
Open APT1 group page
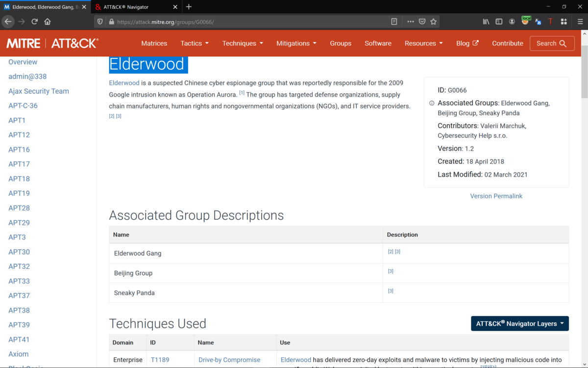17,120
